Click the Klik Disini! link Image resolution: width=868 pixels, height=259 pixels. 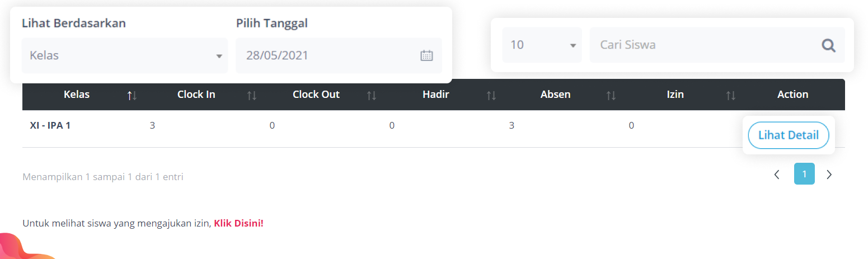coord(238,223)
